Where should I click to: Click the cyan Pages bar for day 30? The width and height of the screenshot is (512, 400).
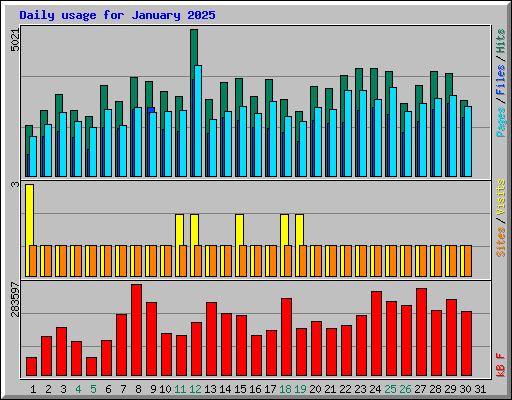coord(468,141)
